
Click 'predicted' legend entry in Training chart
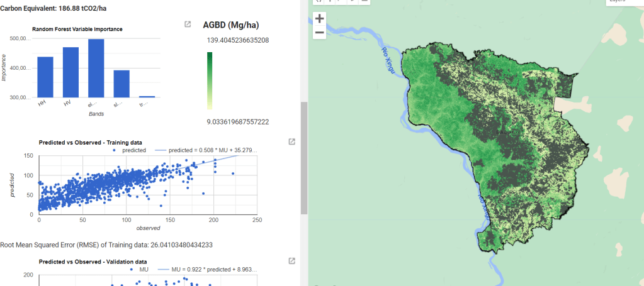coord(132,151)
